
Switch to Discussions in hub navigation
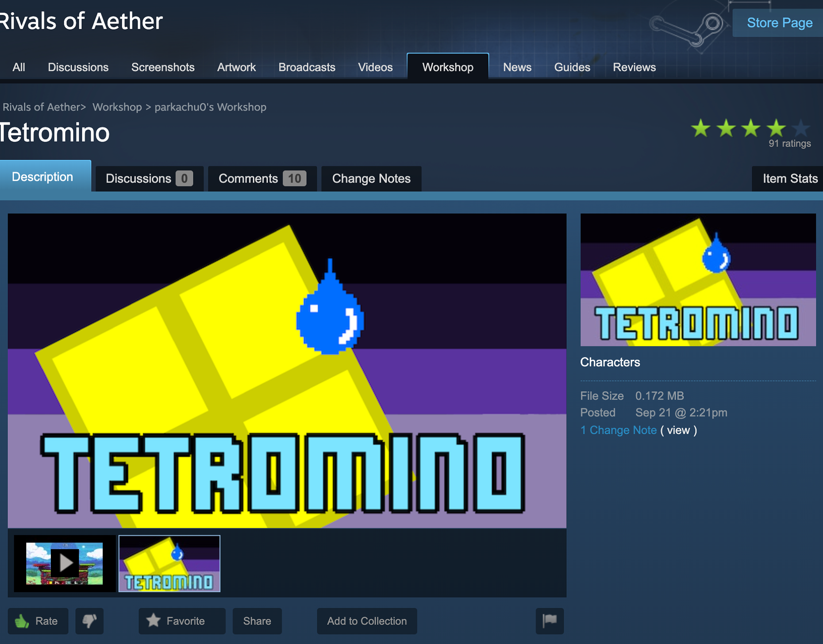78,67
